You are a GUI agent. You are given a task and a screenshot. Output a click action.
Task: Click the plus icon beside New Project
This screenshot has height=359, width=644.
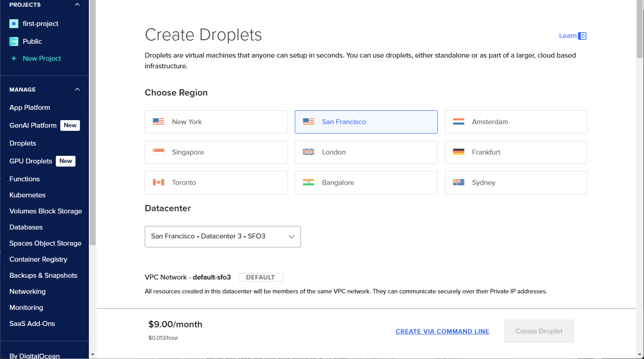tap(14, 58)
